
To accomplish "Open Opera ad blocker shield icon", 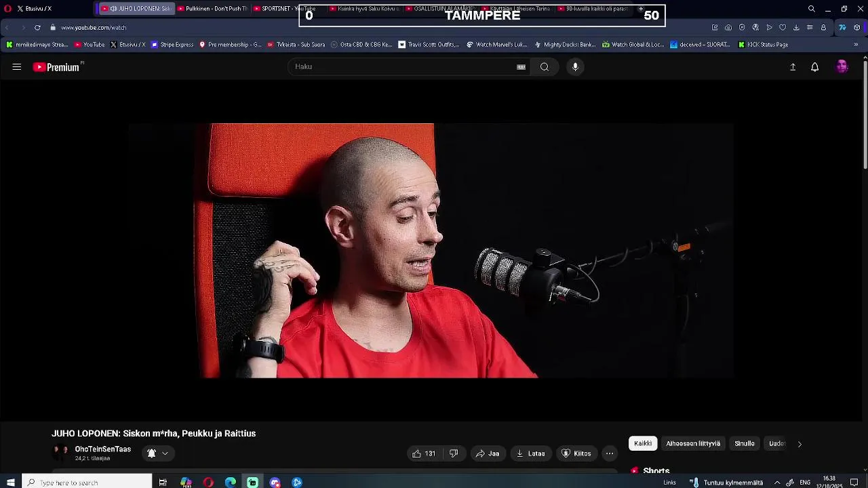I will 742,28.
